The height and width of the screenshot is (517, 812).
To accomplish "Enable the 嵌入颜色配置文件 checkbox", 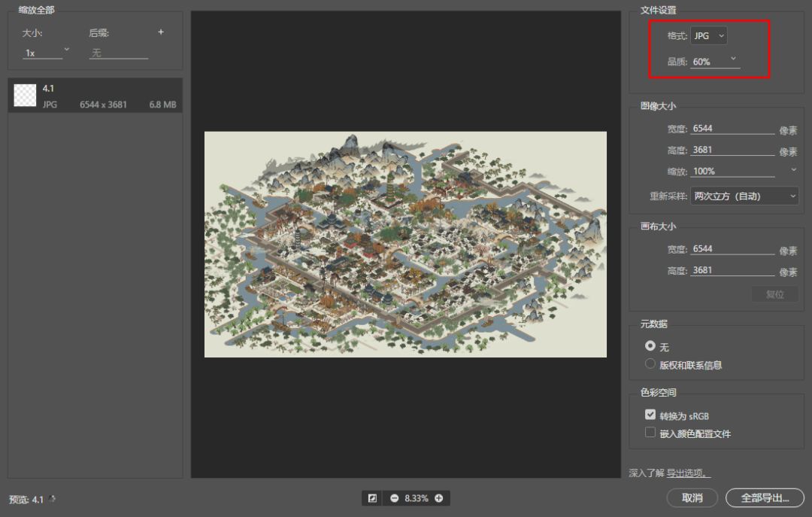I will 650,433.
